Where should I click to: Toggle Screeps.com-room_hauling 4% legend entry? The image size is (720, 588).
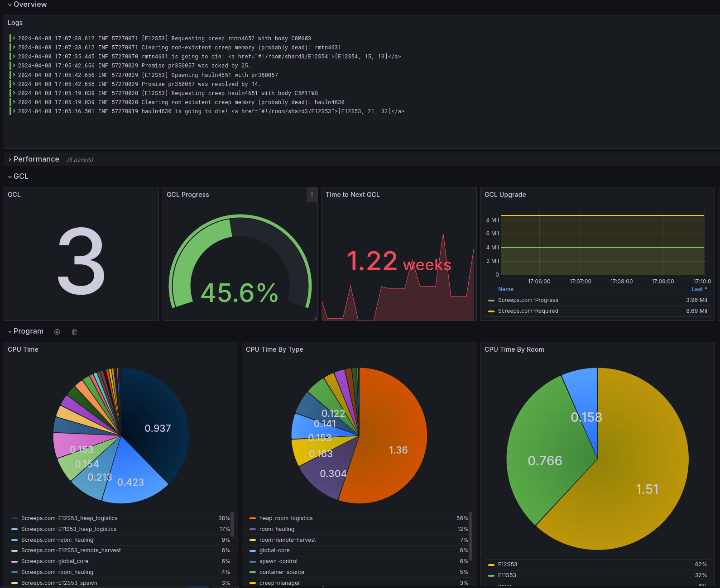(x=57, y=572)
